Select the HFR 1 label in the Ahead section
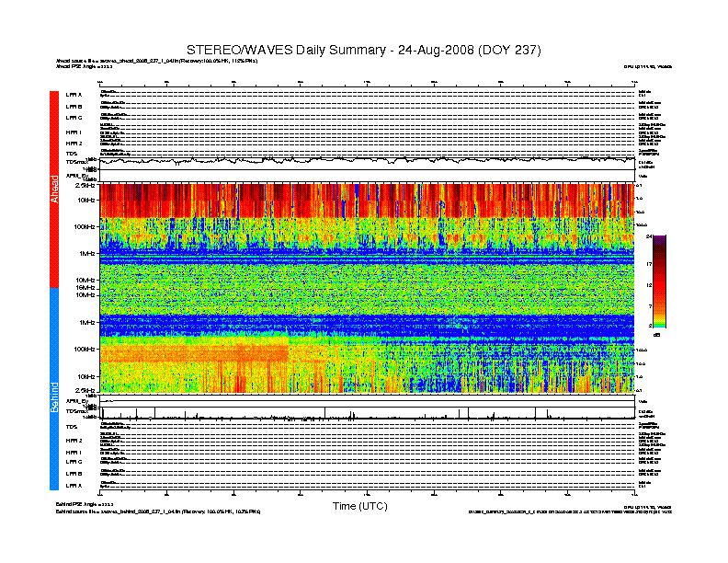This screenshot has width=728, height=563. (74, 132)
